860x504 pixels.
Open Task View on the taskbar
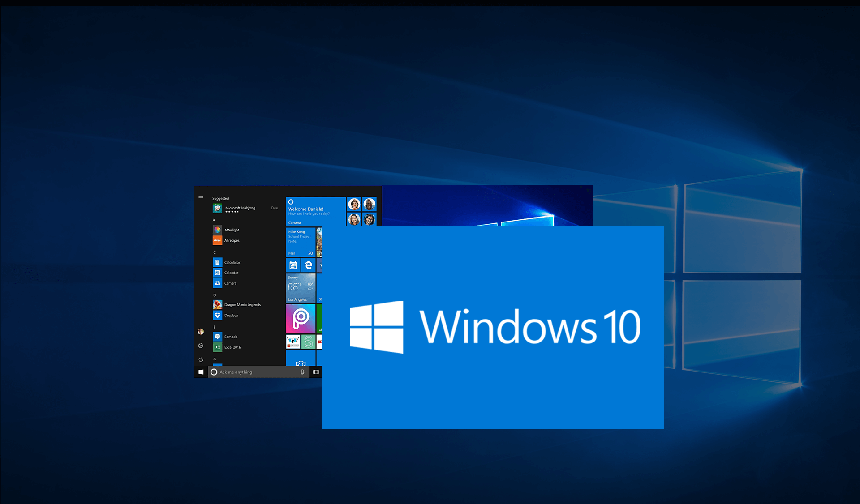click(x=316, y=372)
